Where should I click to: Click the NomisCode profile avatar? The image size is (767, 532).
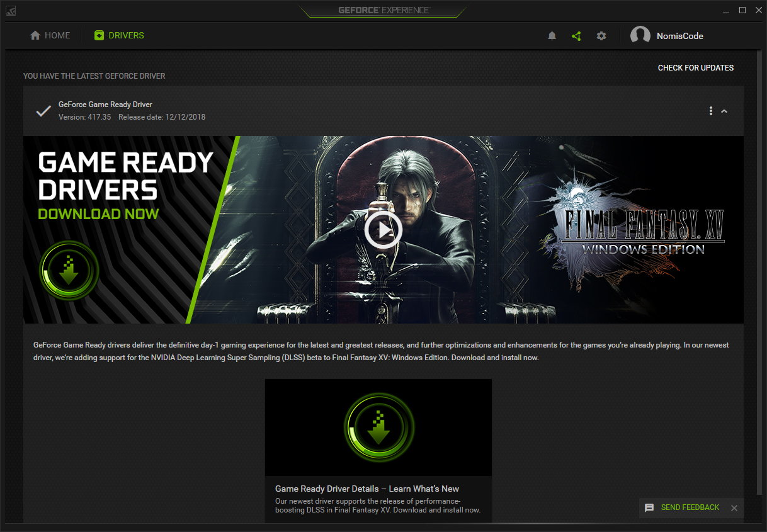640,36
